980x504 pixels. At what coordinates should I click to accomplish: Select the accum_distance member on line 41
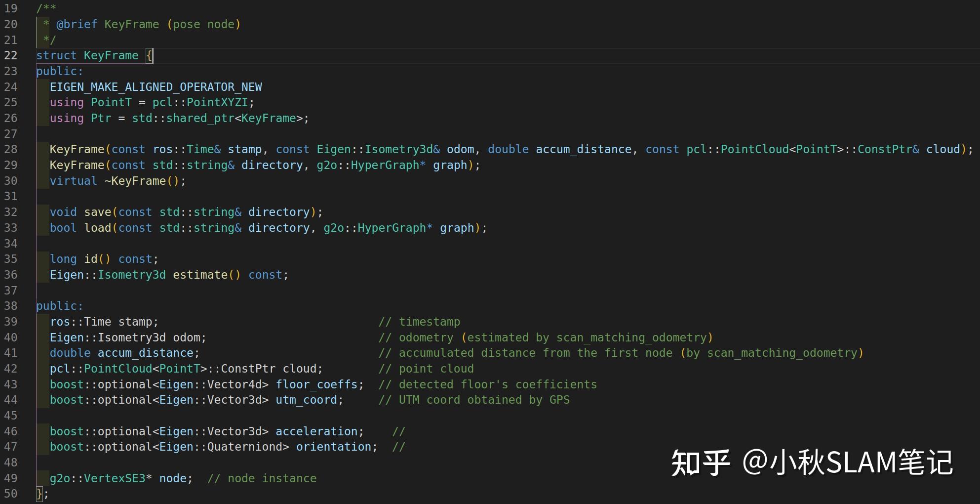pos(146,353)
